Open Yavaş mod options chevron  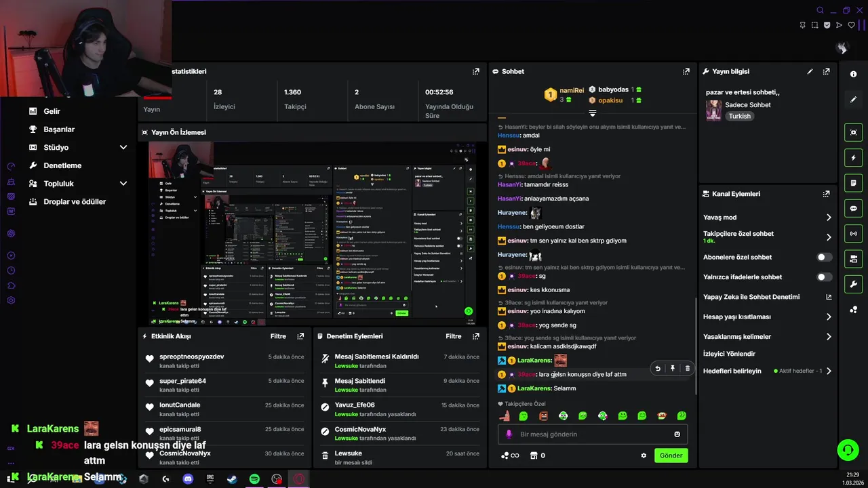[828, 218]
